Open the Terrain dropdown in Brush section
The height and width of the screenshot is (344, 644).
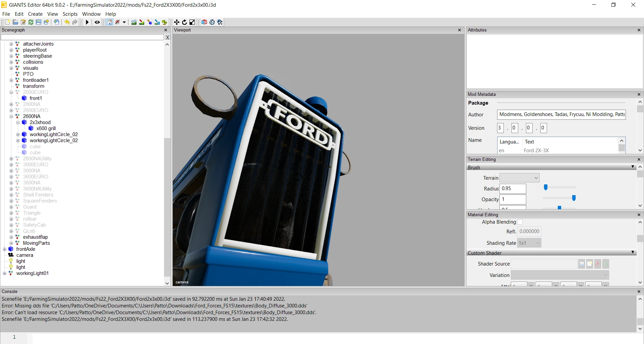(x=519, y=178)
